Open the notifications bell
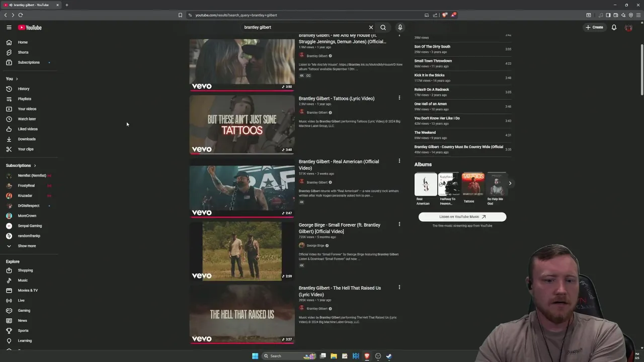The image size is (644, 362). [x=614, y=28]
